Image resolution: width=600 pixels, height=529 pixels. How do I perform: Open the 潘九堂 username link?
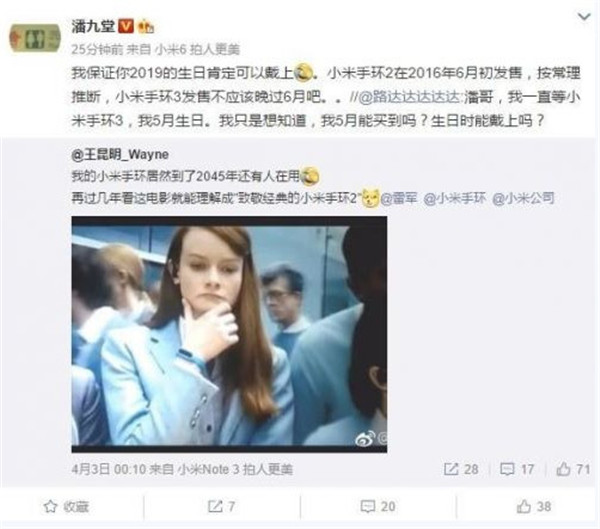pyautogui.click(x=93, y=26)
